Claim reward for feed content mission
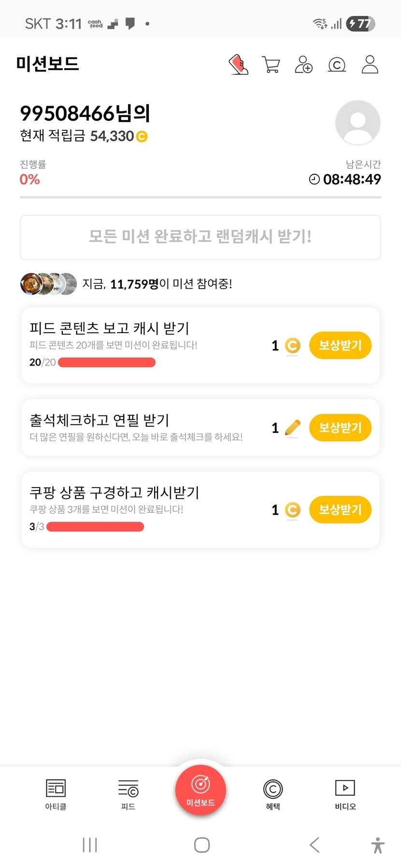The width and height of the screenshot is (401, 868). [x=340, y=345]
